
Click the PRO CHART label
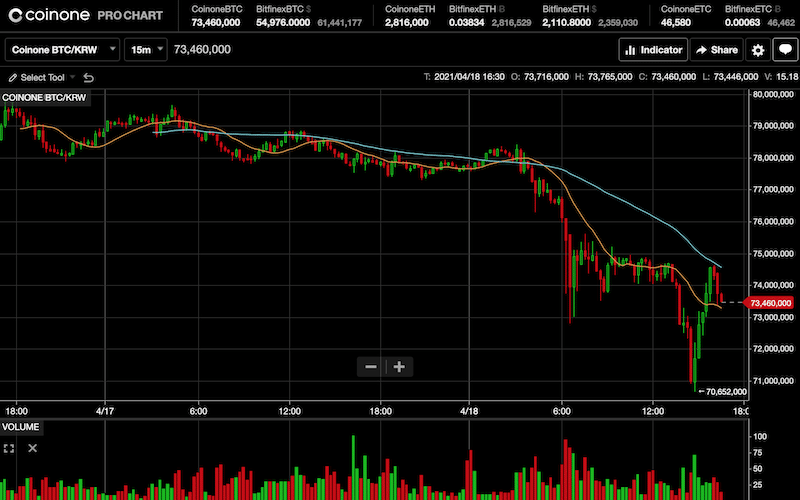coord(130,15)
